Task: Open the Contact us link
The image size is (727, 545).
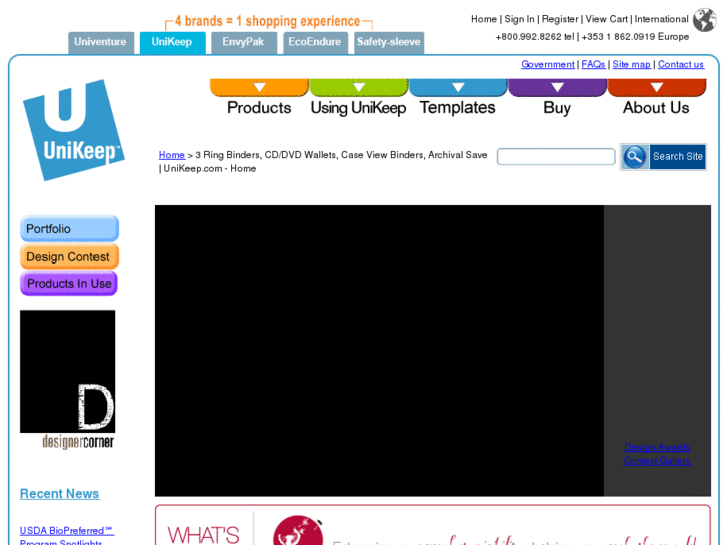Action: click(x=681, y=64)
